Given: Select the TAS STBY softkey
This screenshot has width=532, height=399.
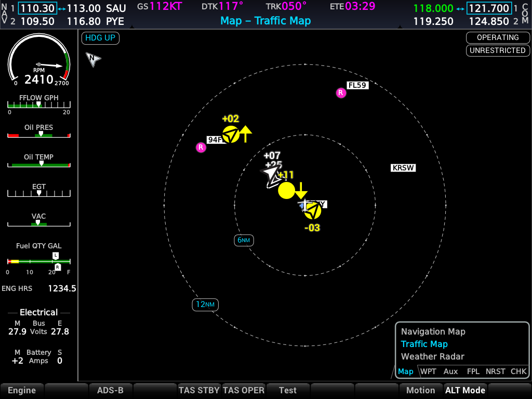Looking at the screenshot, I should tap(199, 391).
